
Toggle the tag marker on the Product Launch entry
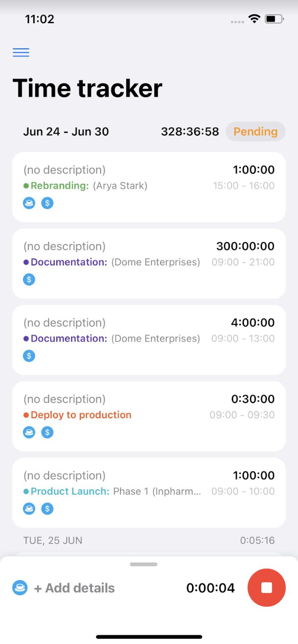pos(29,509)
